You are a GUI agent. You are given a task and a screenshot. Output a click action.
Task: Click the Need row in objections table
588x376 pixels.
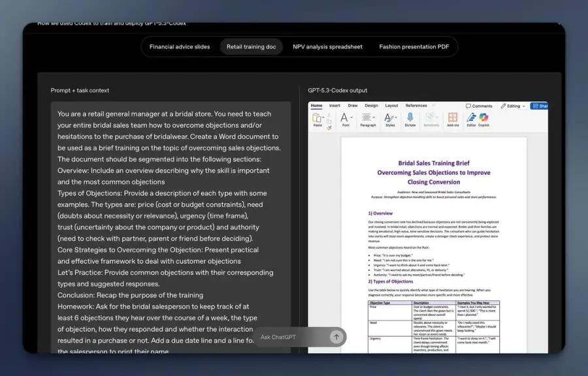[x=434, y=328]
